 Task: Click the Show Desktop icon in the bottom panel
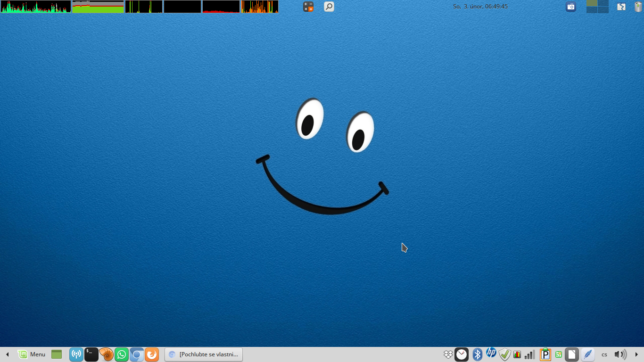click(57, 354)
